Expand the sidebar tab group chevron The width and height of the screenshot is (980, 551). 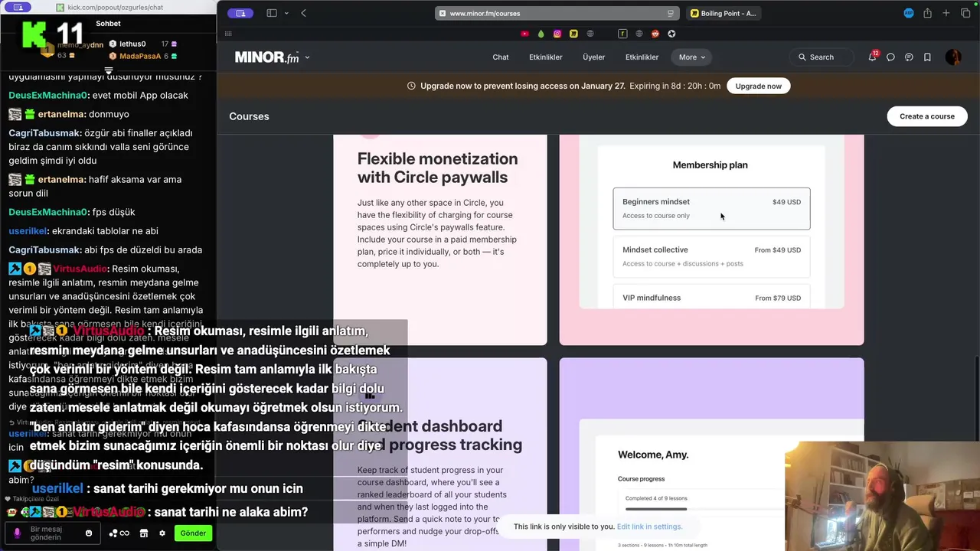tap(286, 13)
